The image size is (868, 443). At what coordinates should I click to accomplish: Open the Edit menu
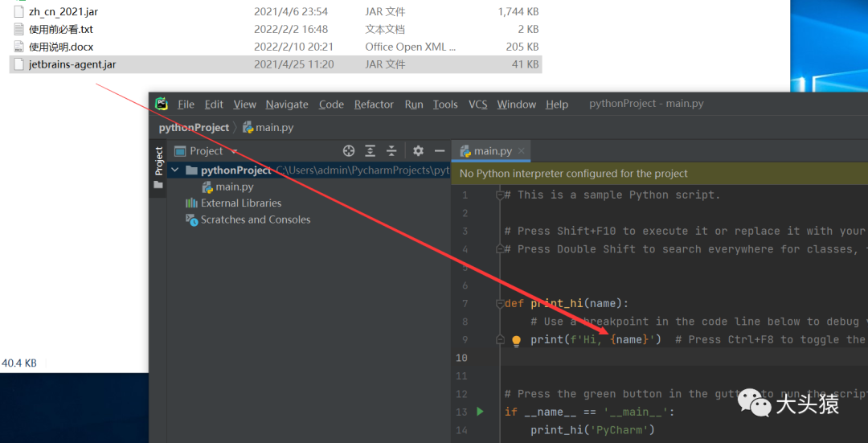coord(214,104)
